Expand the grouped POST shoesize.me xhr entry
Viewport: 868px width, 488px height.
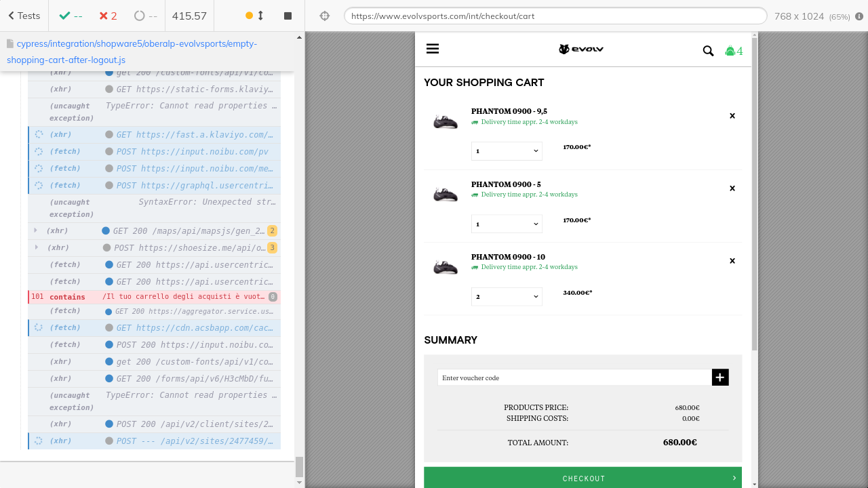[36, 247]
